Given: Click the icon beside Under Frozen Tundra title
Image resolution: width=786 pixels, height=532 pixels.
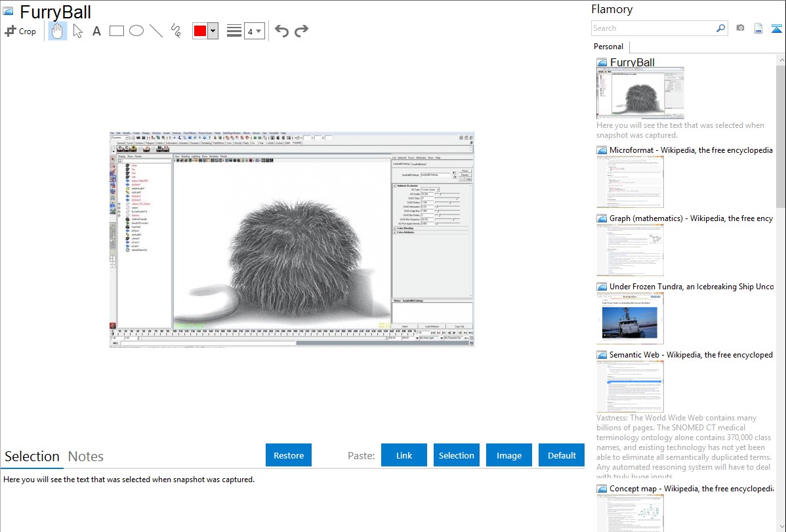Looking at the screenshot, I should pos(602,287).
